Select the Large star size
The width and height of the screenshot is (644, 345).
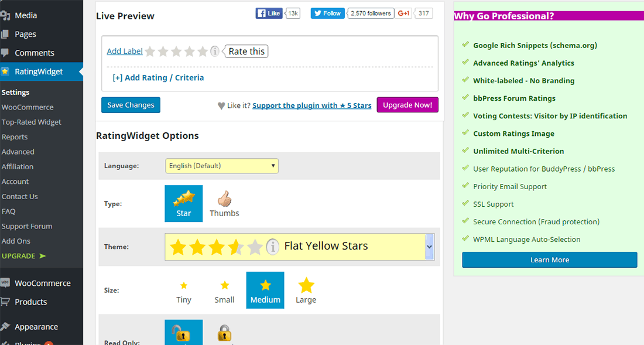306,291
